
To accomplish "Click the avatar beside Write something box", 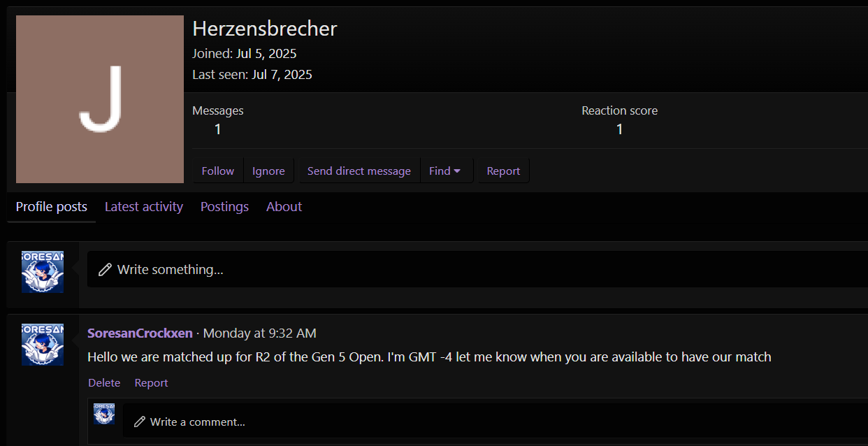I will (x=43, y=272).
